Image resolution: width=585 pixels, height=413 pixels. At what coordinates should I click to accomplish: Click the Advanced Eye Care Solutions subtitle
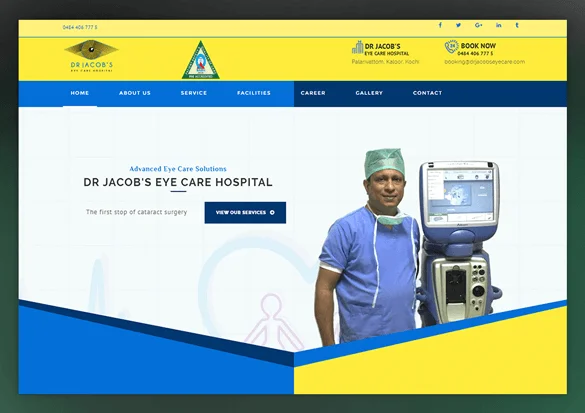(178, 169)
